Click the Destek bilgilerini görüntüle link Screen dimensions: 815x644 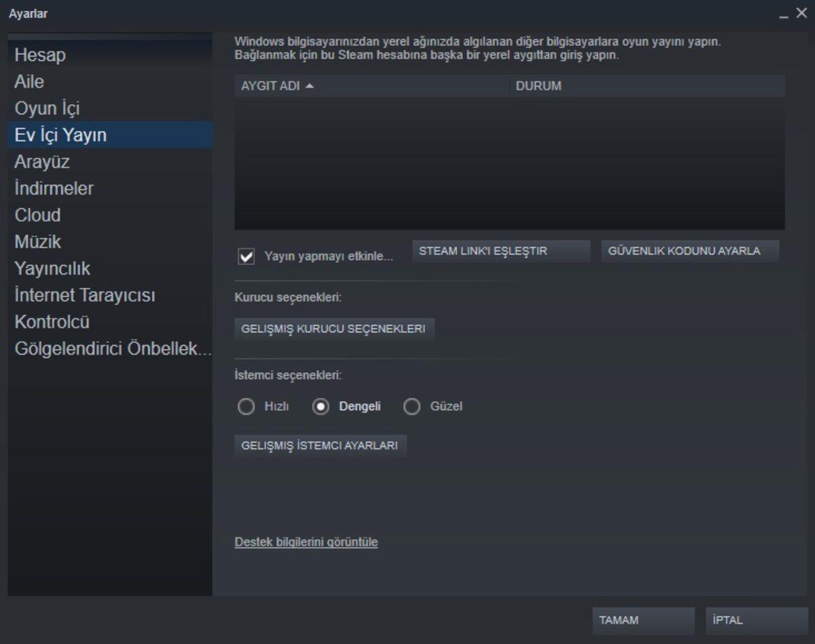[x=306, y=542]
